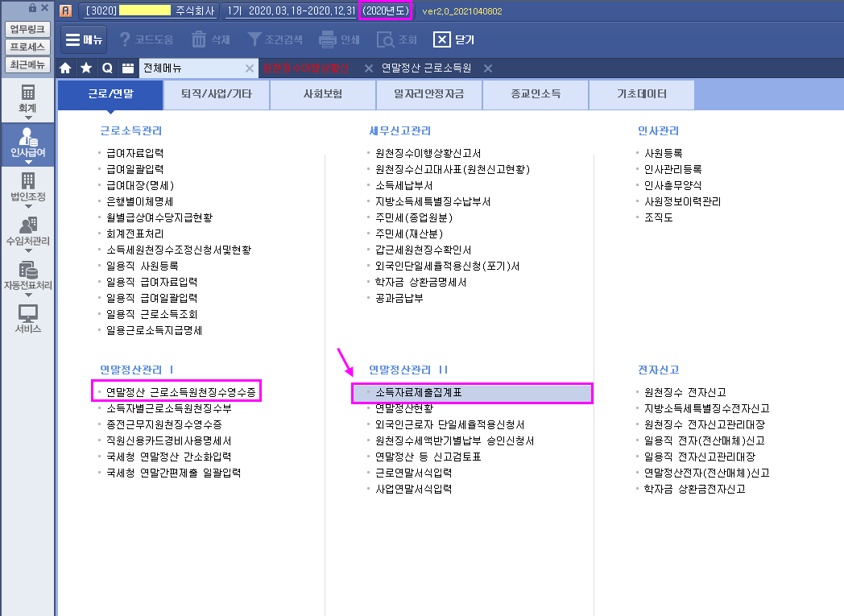Open 소득자료제출집계표 menu item
Screen dimensions: 844x616
[419, 392]
